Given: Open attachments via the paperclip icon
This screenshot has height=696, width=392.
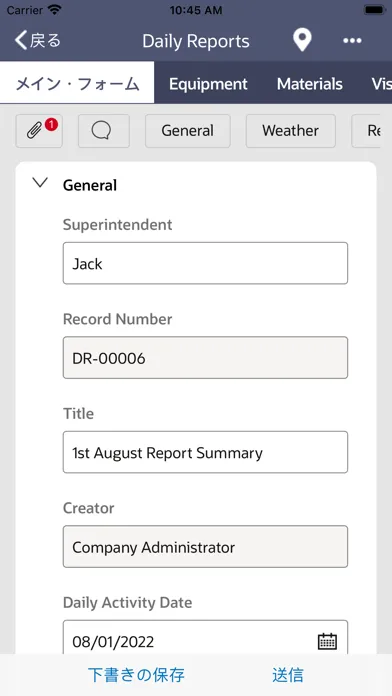Looking at the screenshot, I should coord(39,131).
